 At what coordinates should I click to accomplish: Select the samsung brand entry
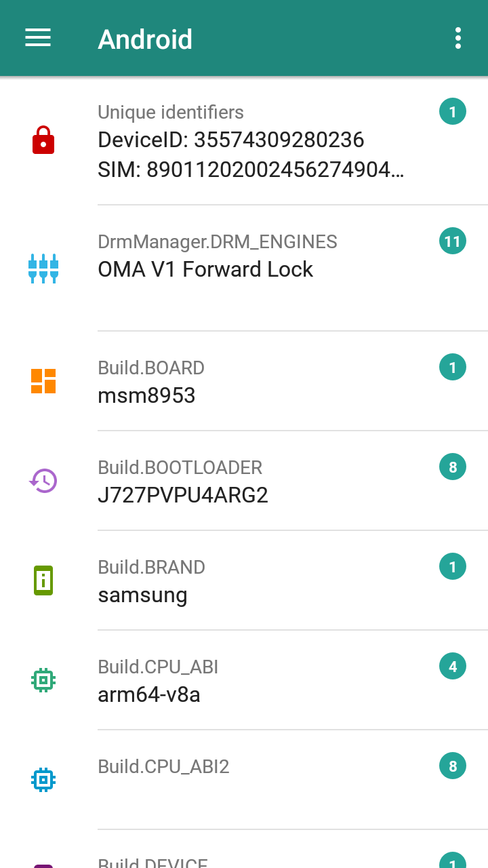(x=244, y=580)
